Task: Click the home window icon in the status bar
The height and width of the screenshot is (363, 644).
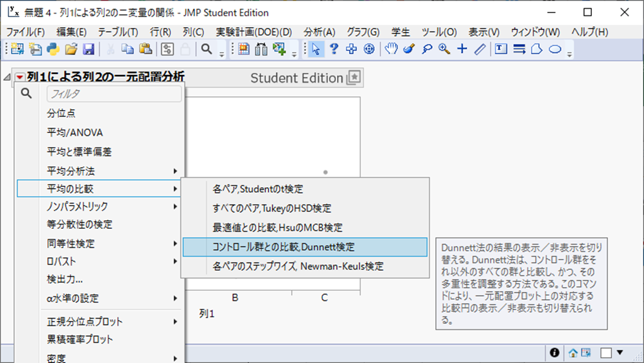Action: [x=572, y=352]
